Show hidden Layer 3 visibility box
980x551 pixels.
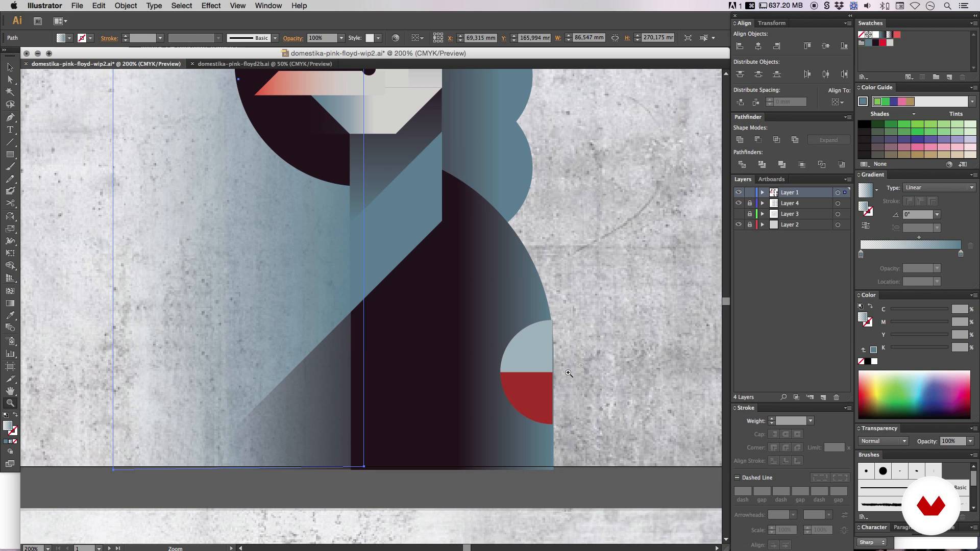738,214
